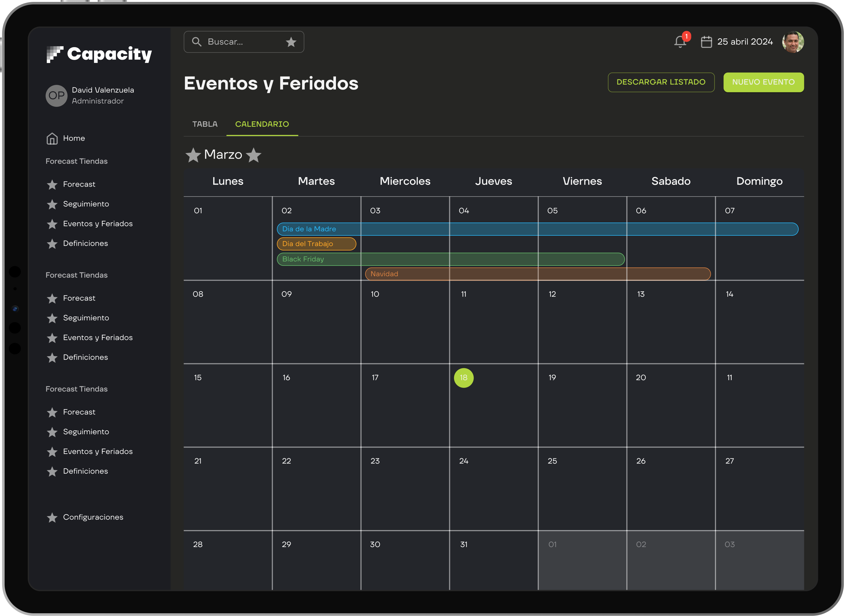This screenshot has height=616, width=844.
Task: Click the calendar icon beside the date
Action: pos(706,42)
